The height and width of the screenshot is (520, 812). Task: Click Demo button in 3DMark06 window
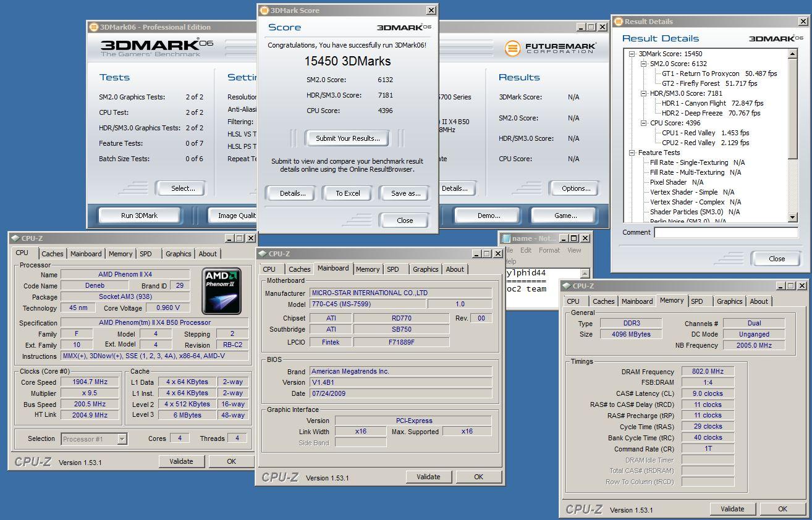(488, 216)
